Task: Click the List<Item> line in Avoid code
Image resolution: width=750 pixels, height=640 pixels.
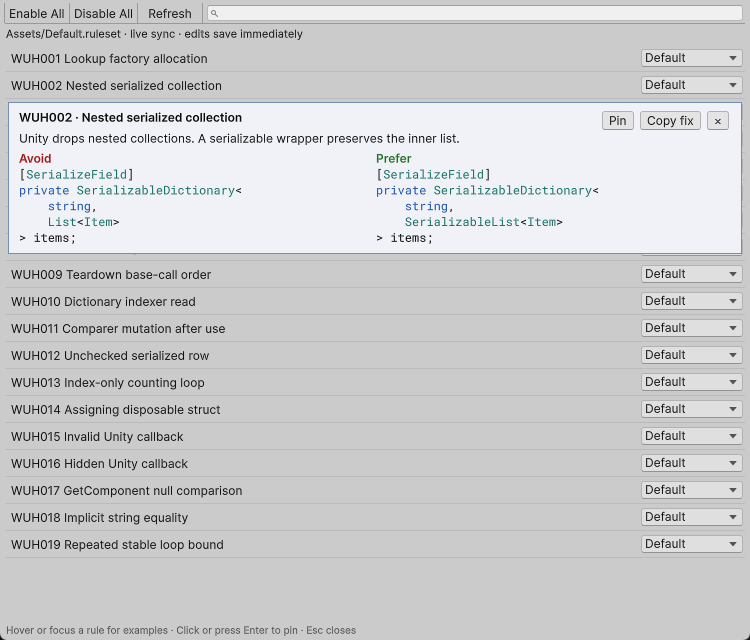Action: pyautogui.click(x=83, y=222)
